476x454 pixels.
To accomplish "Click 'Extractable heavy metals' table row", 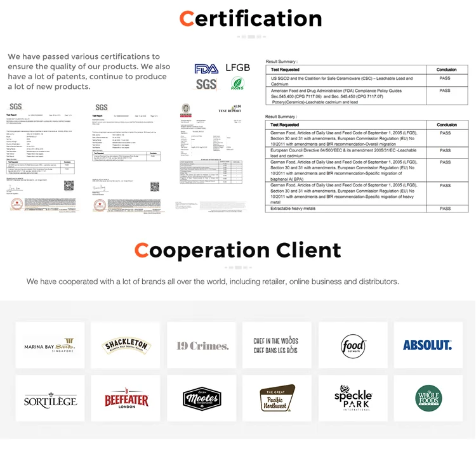I will coord(367,209).
